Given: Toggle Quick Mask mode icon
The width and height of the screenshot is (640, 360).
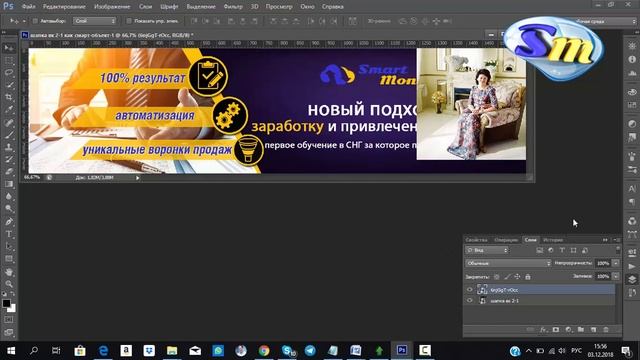Looking at the screenshot, I should point(9,320).
